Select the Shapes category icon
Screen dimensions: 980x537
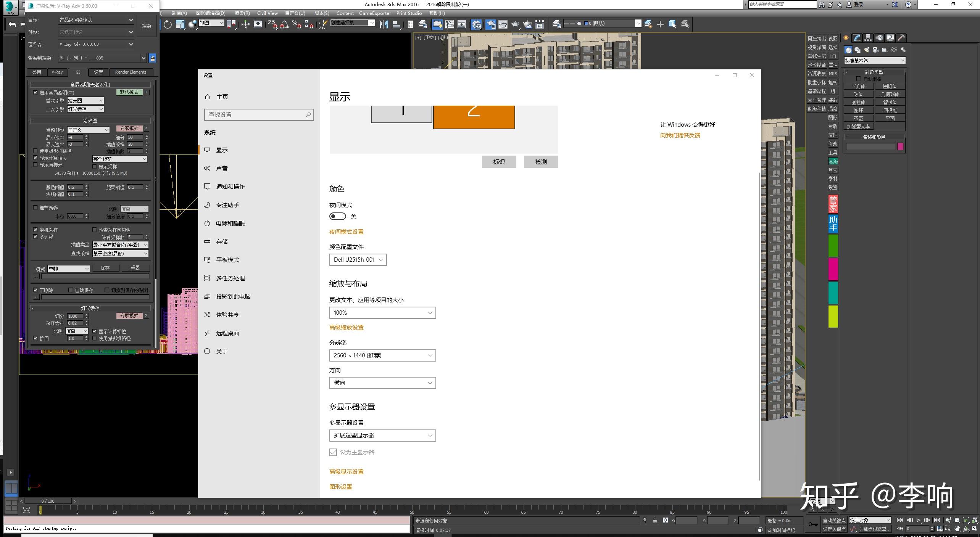pyautogui.click(x=857, y=50)
